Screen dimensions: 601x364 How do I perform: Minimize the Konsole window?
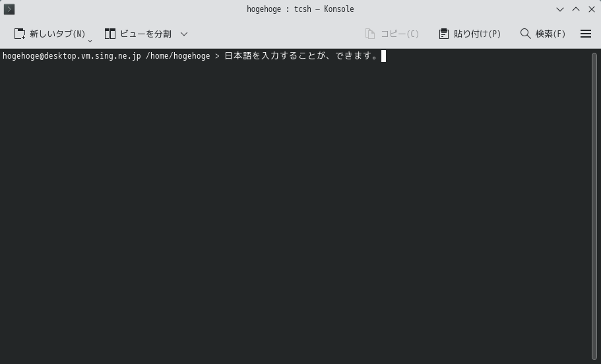coord(560,9)
